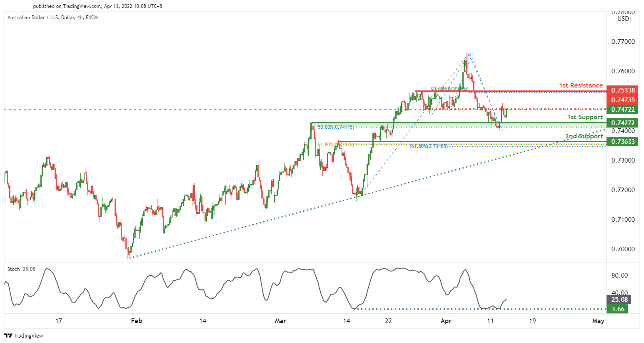644x343 pixels.
Task: Click the 25.08 stochastic value tag
Action: point(619,300)
